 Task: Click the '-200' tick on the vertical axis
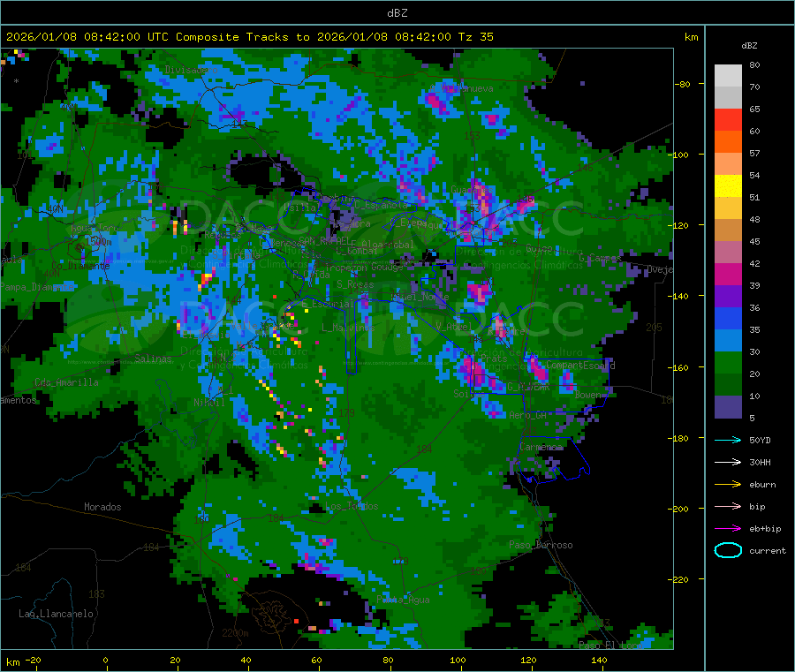click(x=679, y=509)
